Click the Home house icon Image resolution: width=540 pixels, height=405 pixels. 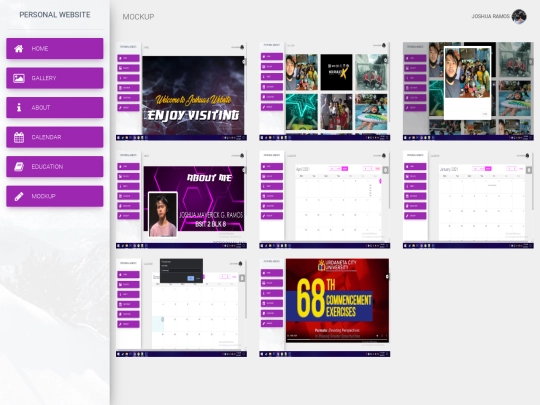pyautogui.click(x=19, y=49)
